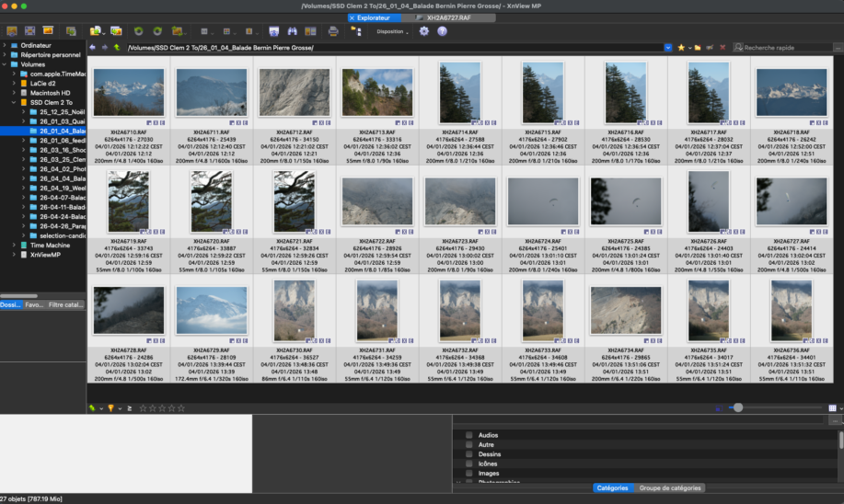844x504 pixels.
Task: Click the printer icon
Action: coord(333,31)
